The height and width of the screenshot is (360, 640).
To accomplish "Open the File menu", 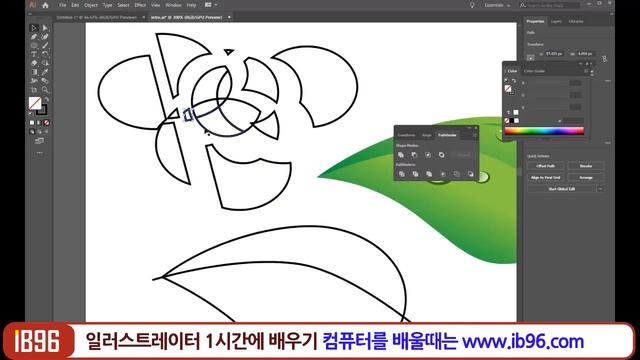I will click(62, 5).
